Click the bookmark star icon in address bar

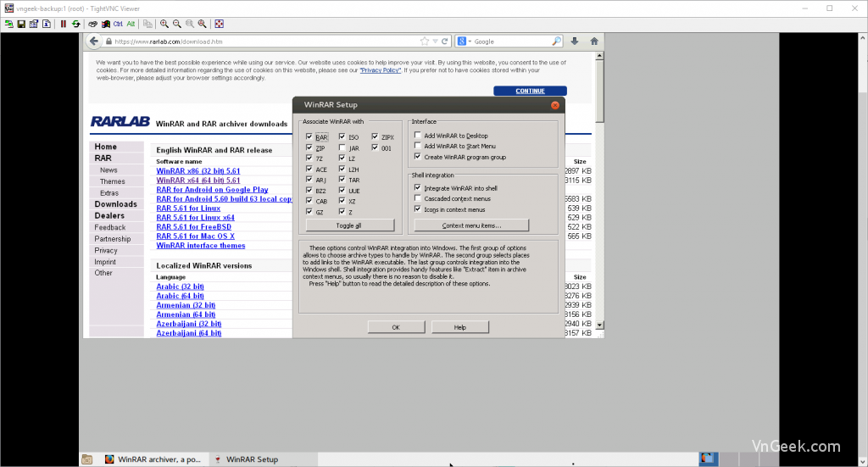pos(425,41)
